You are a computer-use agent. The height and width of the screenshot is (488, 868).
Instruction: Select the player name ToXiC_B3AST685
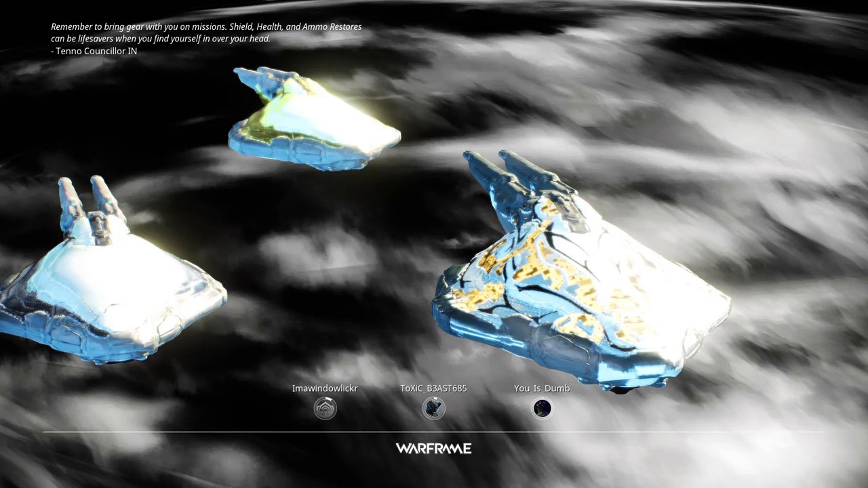[433, 388]
